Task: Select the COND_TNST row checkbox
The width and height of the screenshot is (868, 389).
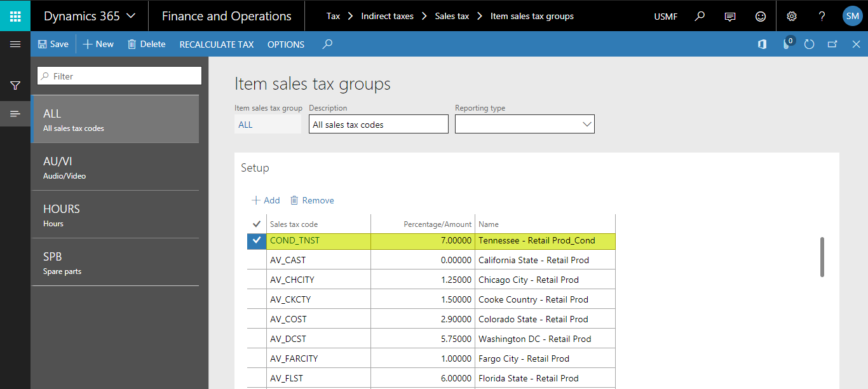Action: coord(256,240)
